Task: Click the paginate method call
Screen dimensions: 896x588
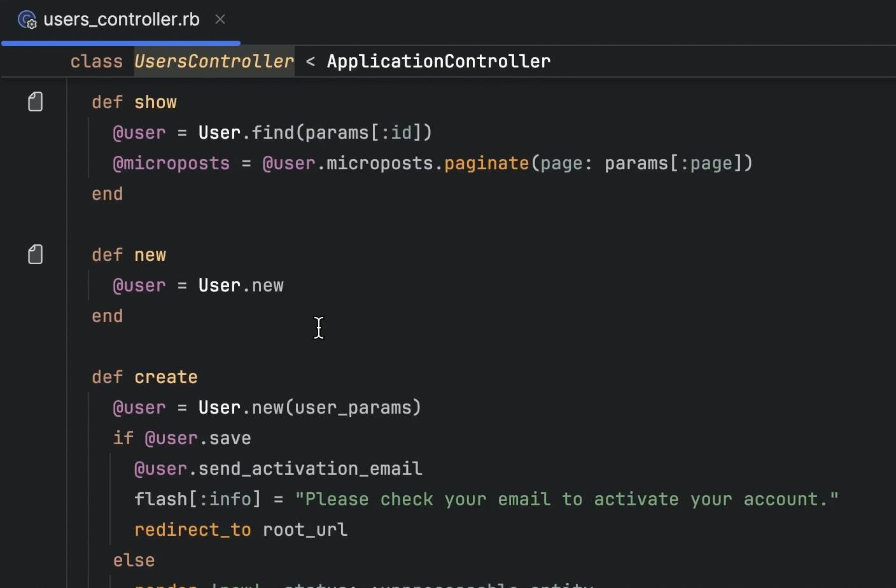Action: (486, 164)
